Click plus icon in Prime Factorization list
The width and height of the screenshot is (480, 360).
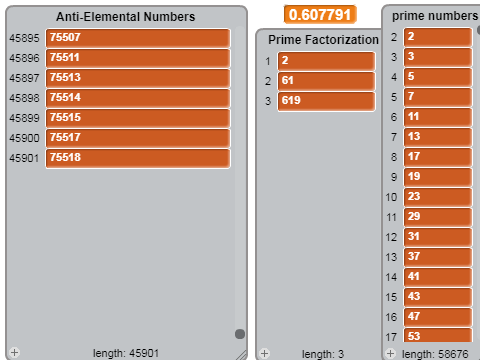(x=264, y=353)
